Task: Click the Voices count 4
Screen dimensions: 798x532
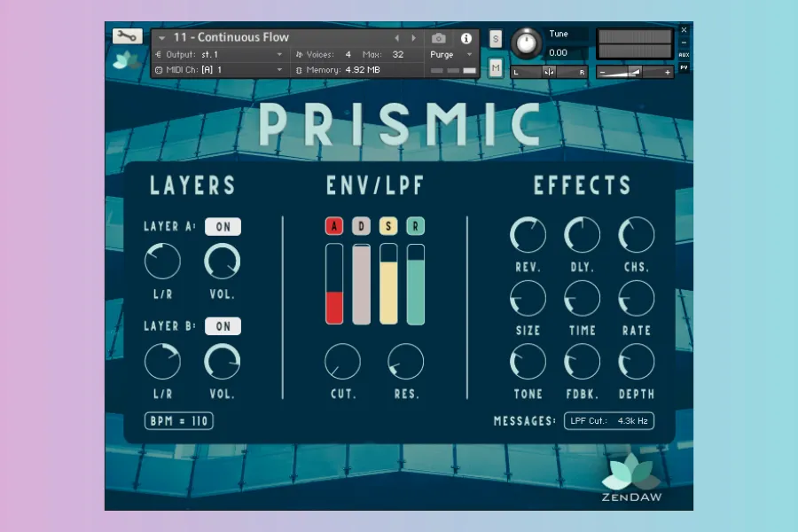Action: pyautogui.click(x=348, y=54)
